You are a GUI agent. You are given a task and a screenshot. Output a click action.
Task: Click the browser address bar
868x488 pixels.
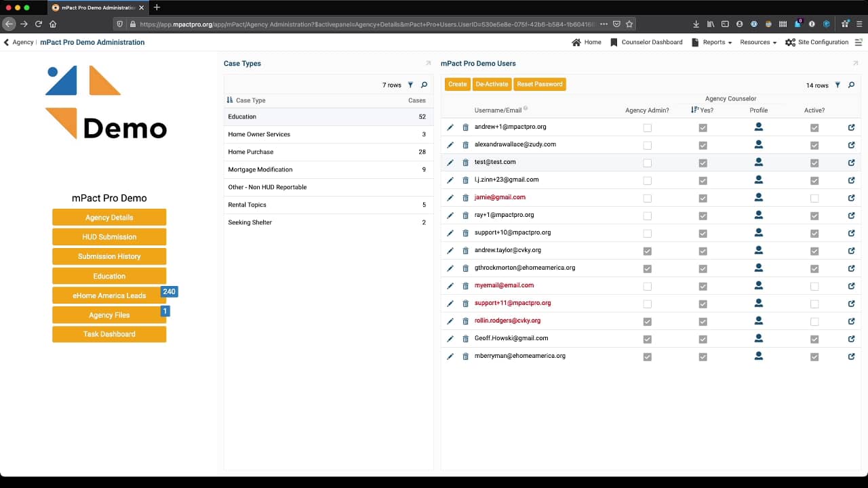click(x=366, y=24)
